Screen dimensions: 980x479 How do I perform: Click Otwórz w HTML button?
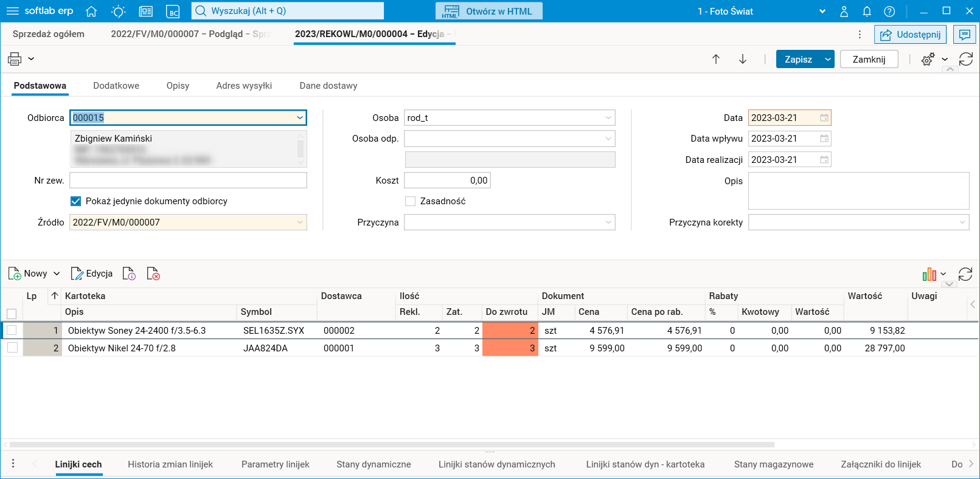tap(489, 11)
